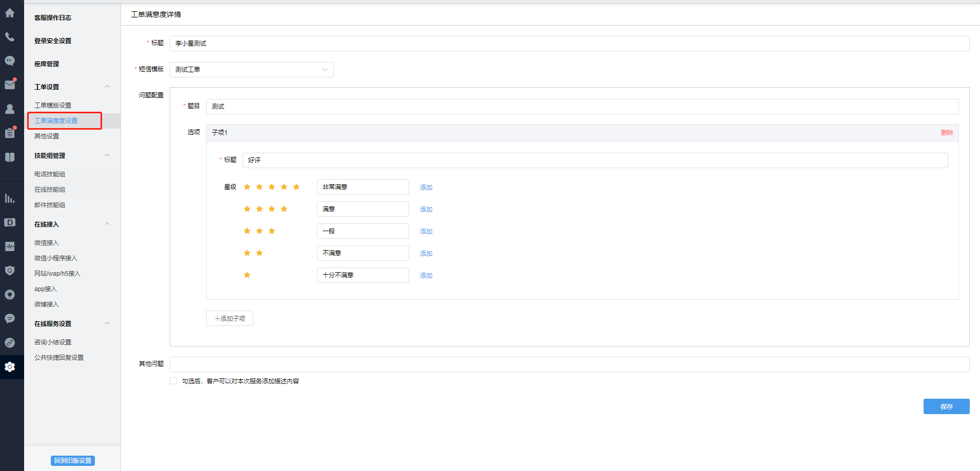Select 公共快捷回复设置 submenu item
Image resolution: width=980 pixels, height=471 pixels.
point(59,358)
